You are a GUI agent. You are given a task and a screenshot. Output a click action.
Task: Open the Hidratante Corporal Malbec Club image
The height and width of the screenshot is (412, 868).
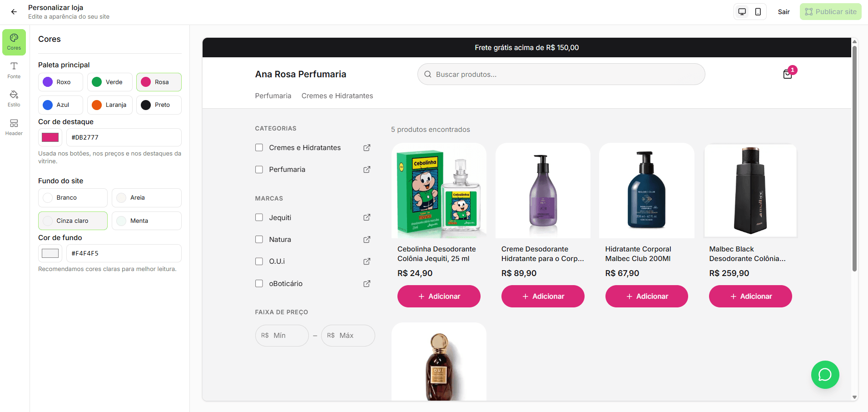pyautogui.click(x=647, y=191)
